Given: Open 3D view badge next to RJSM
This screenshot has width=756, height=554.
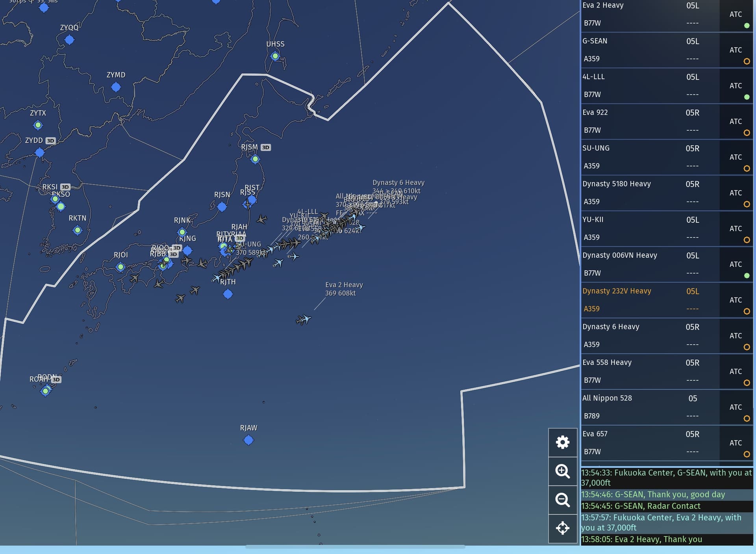Looking at the screenshot, I should (266, 147).
